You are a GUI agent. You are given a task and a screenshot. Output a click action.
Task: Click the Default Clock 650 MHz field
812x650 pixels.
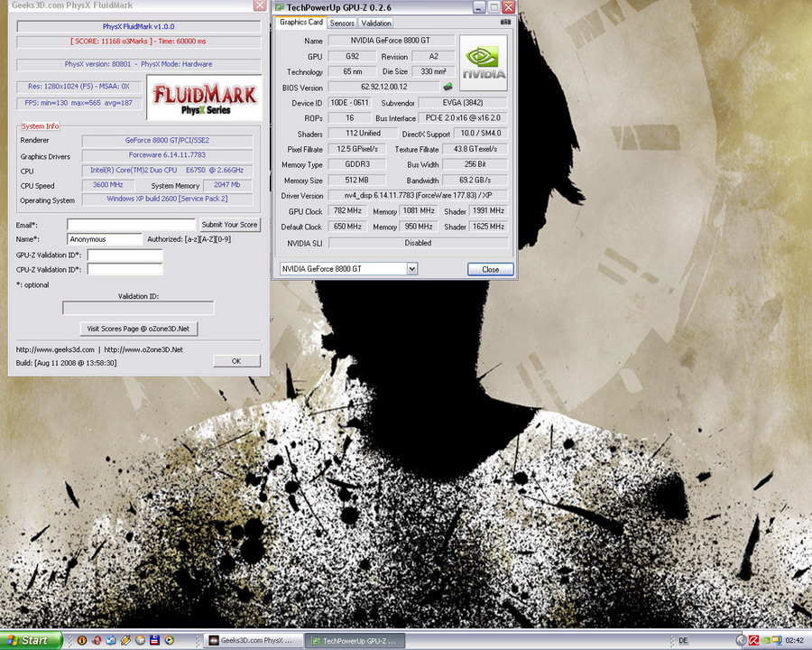click(x=347, y=227)
